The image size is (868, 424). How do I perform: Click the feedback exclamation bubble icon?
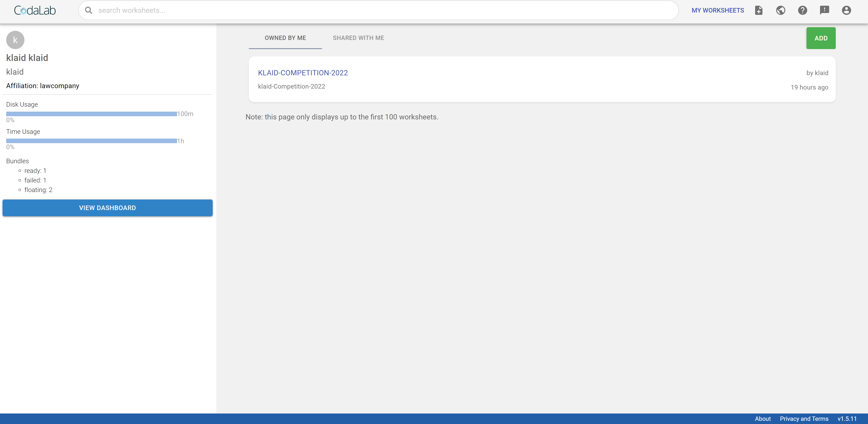click(824, 11)
